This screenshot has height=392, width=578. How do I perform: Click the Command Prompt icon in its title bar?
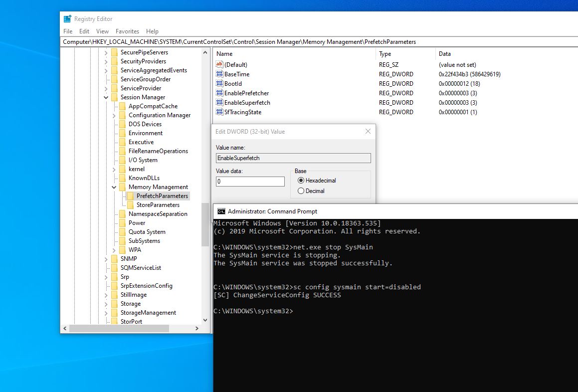pyautogui.click(x=221, y=211)
